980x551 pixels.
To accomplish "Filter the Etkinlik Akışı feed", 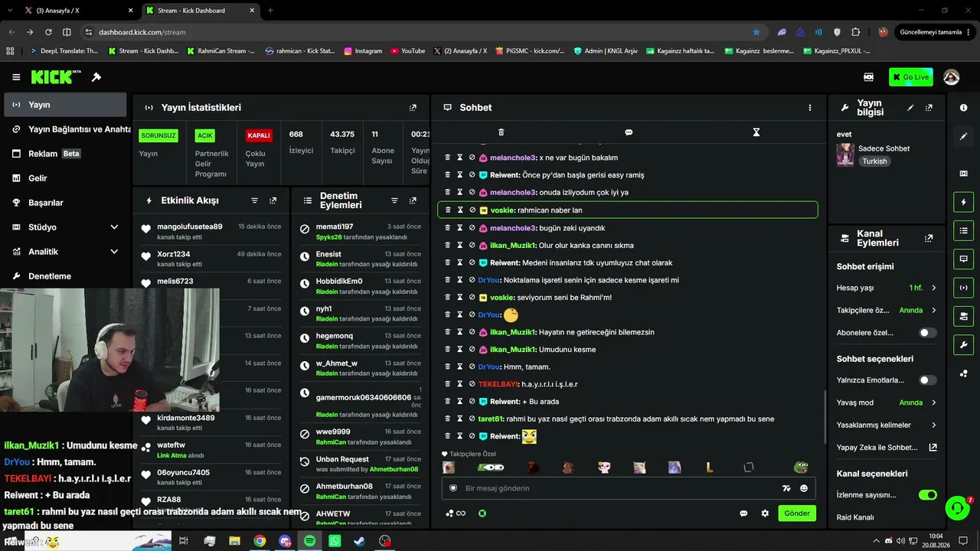I will [255, 201].
